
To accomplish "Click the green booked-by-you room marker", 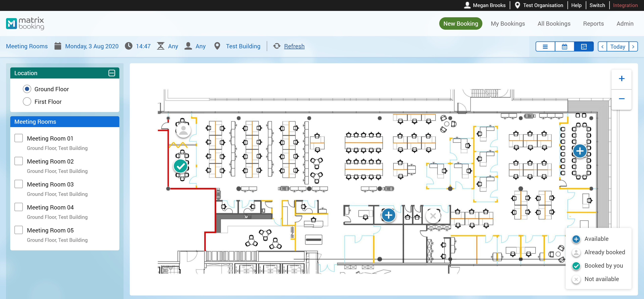I will (x=180, y=166).
